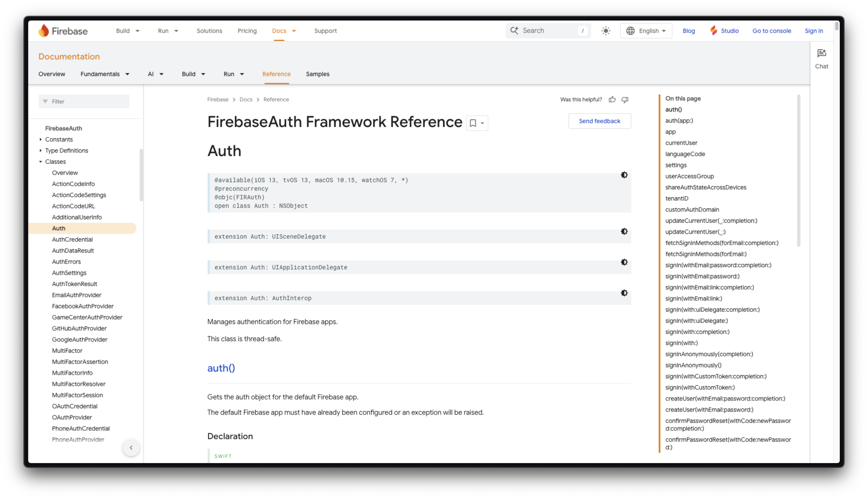Collapse the left navigation with chevron button

(x=131, y=448)
